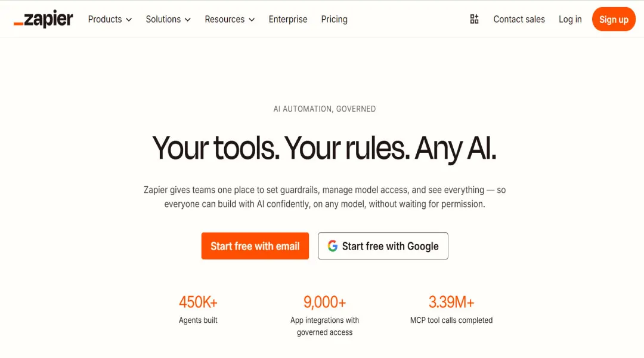644x358 pixels.
Task: Select the "Your tools. Your rules. Any AI." headline
Action: 324,148
